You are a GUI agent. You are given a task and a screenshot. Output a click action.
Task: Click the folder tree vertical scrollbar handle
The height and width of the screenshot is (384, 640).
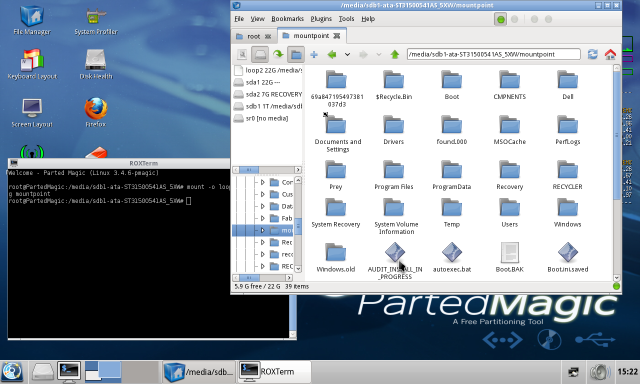click(298, 226)
